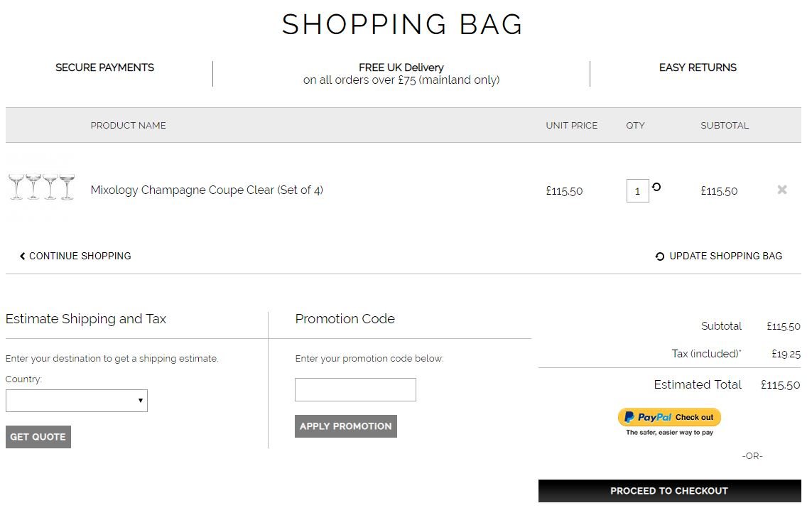Screen dimensions: 812x508
Task: Click Apply Promotion button
Action: pos(346,426)
